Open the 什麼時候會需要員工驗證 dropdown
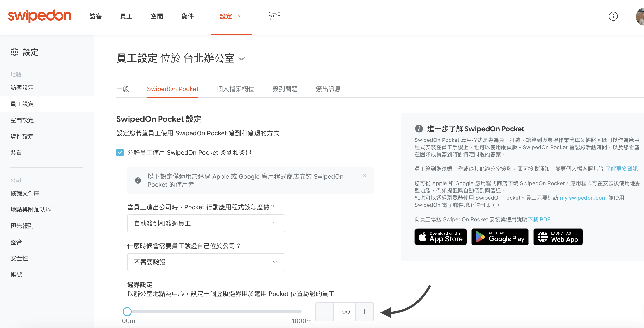644x328 pixels. 205,262
